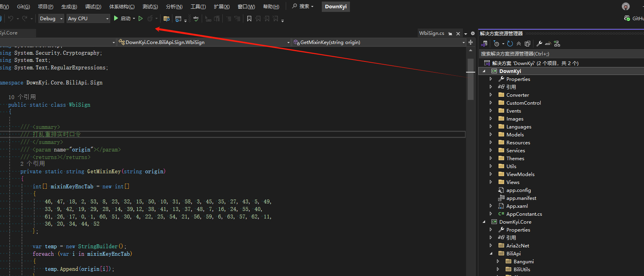Click the comment selection lines icon
Image resolution: width=644 pixels, height=276 pixels.
point(229,19)
